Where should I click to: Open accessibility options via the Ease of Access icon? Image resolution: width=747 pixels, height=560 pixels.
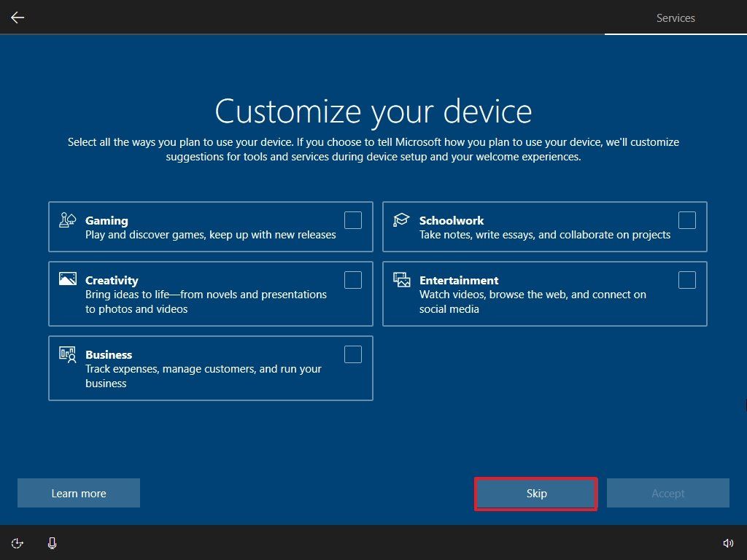tap(17, 542)
